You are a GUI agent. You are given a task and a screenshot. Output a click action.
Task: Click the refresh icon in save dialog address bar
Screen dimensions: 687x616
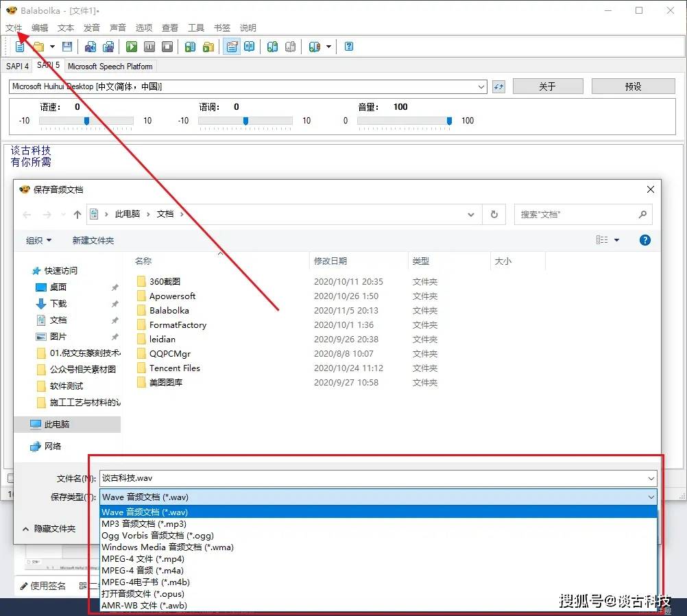pyautogui.click(x=494, y=214)
